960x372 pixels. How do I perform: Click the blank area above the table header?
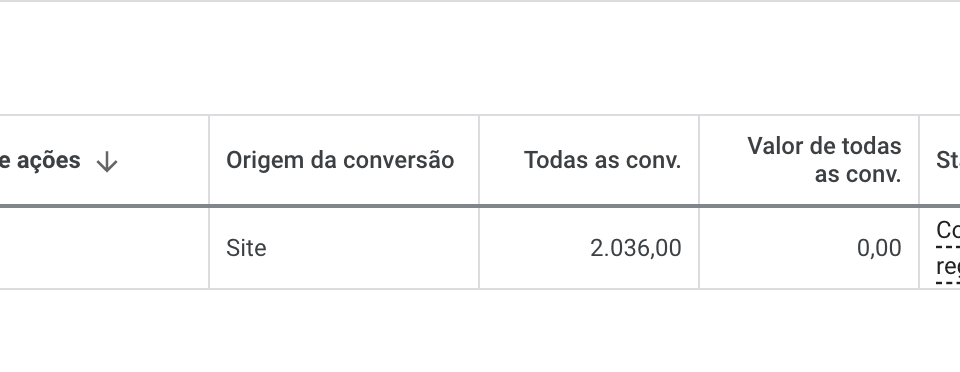480,58
